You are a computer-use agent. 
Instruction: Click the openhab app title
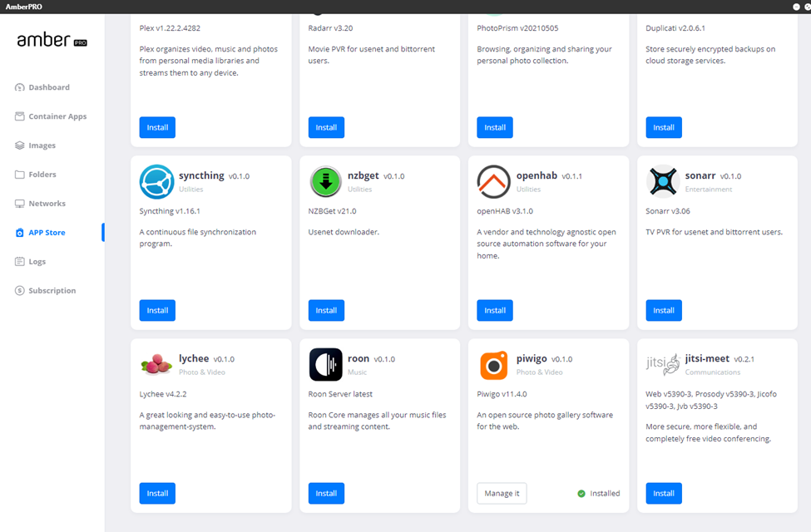[537, 175]
